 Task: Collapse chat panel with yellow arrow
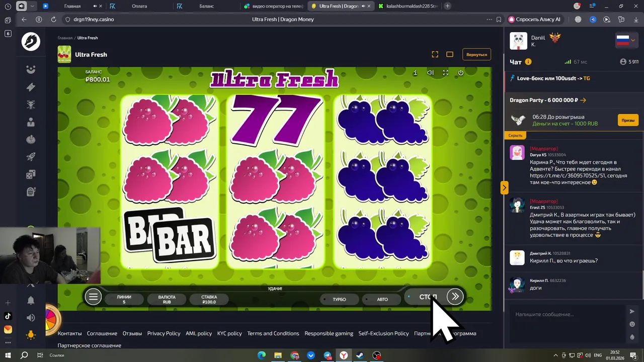(504, 188)
